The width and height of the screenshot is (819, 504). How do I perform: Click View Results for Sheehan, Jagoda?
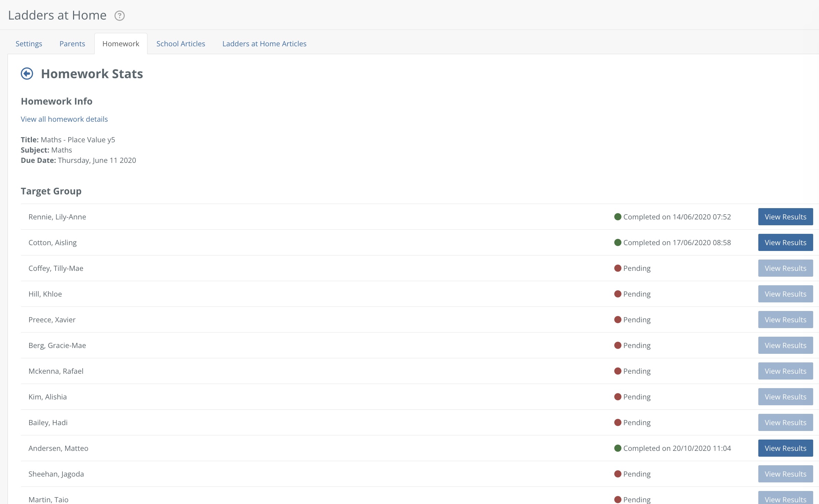(785, 474)
